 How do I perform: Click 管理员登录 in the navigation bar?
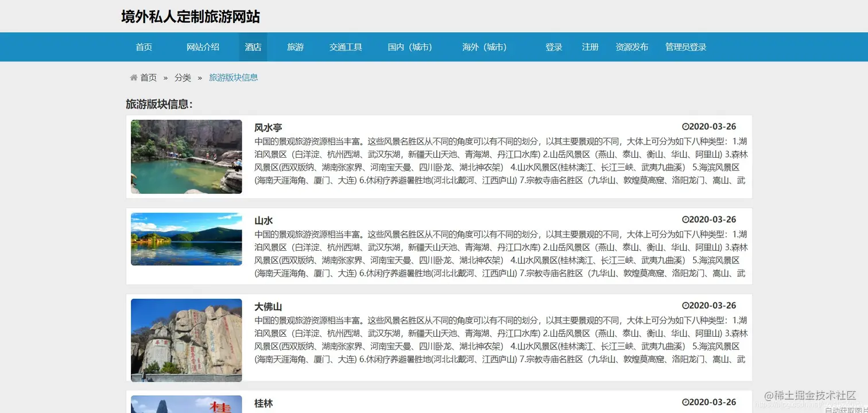[x=685, y=47]
